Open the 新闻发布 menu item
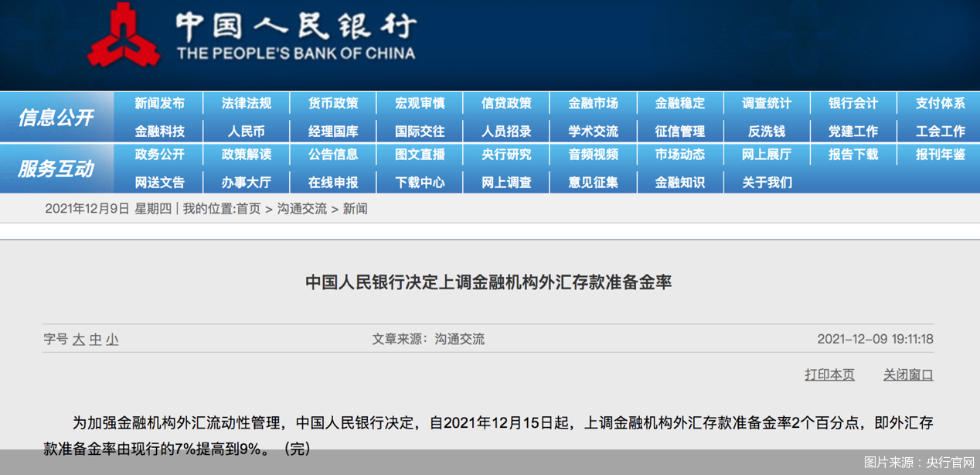 (159, 104)
